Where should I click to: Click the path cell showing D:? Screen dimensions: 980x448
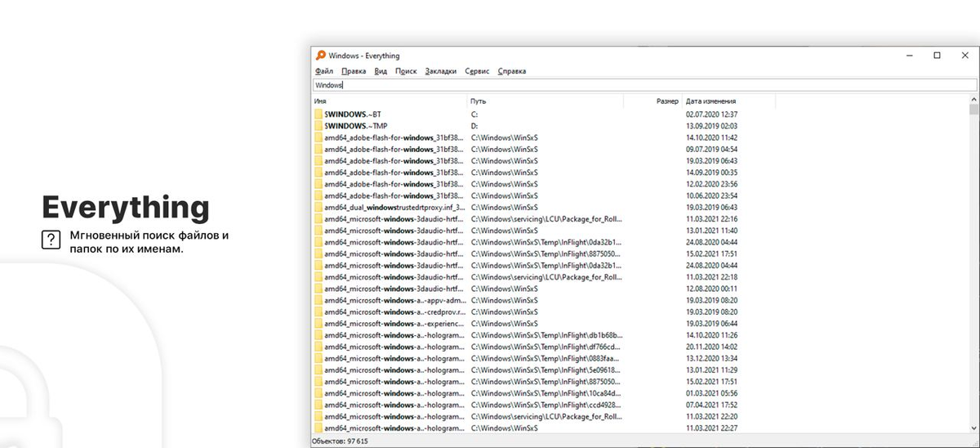pos(474,126)
